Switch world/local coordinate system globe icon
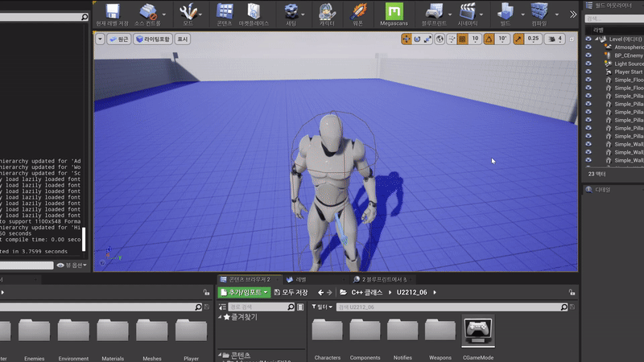This screenshot has height=362, width=644. click(440, 39)
